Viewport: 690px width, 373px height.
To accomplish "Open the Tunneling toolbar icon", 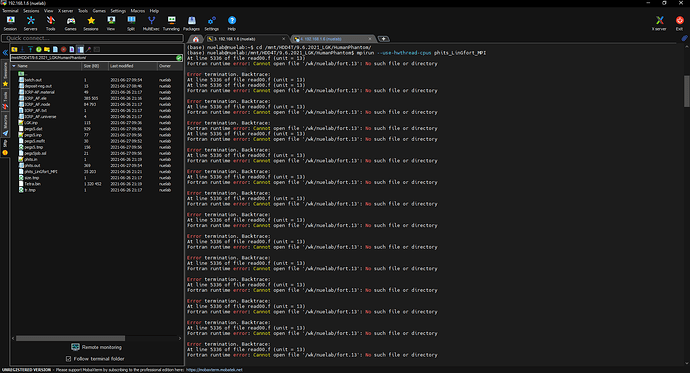I will coord(171,23).
